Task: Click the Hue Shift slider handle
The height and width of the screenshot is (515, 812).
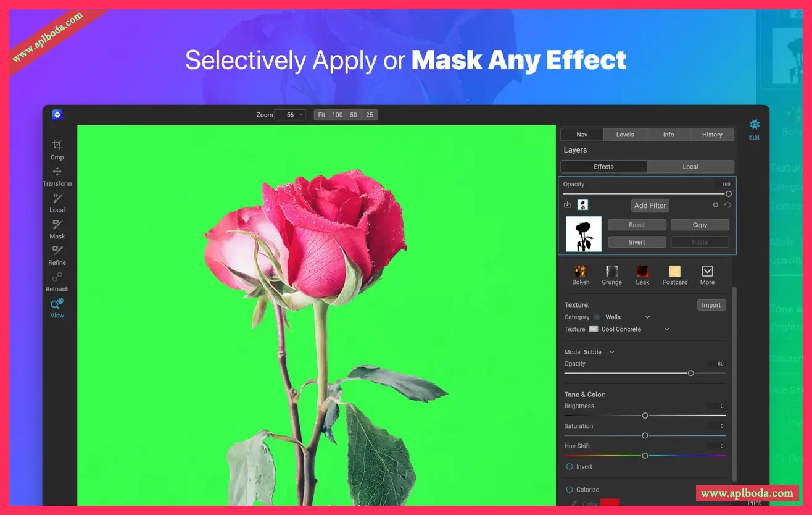Action: (x=645, y=456)
